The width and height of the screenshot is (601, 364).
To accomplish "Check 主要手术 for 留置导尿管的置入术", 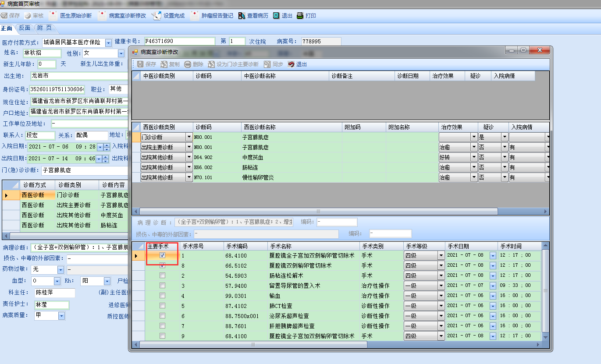I will [163, 286].
